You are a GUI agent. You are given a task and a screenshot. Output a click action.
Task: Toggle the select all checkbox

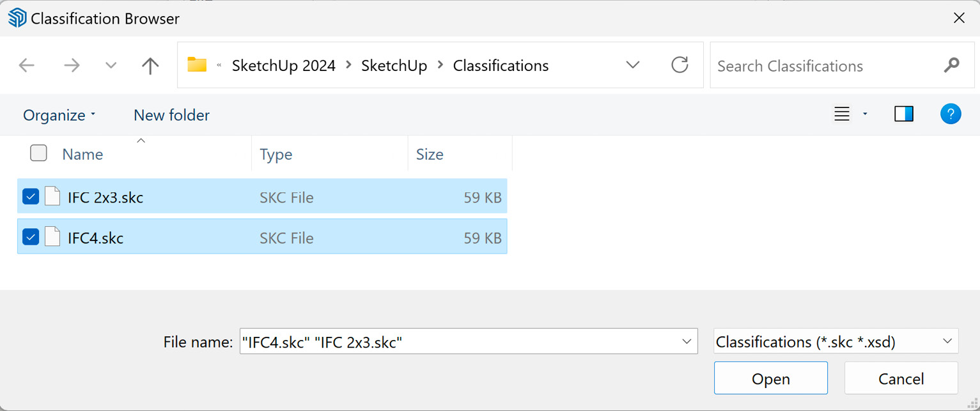(x=38, y=153)
